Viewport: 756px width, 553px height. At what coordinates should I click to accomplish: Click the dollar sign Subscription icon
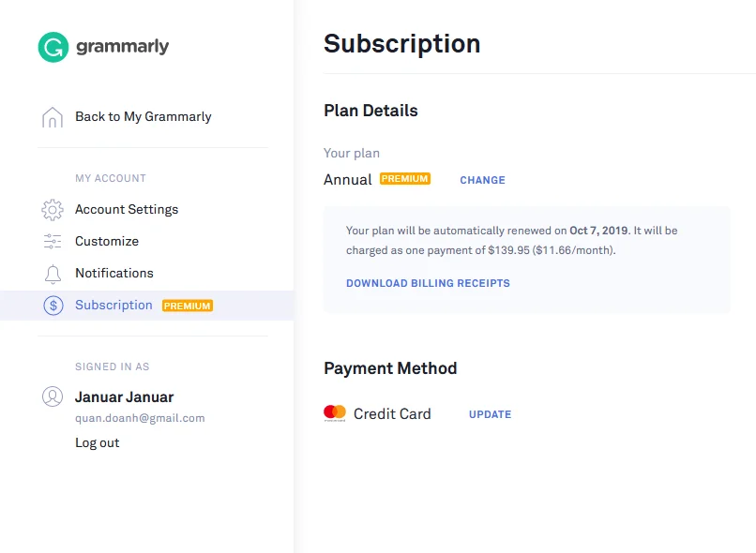(x=53, y=306)
